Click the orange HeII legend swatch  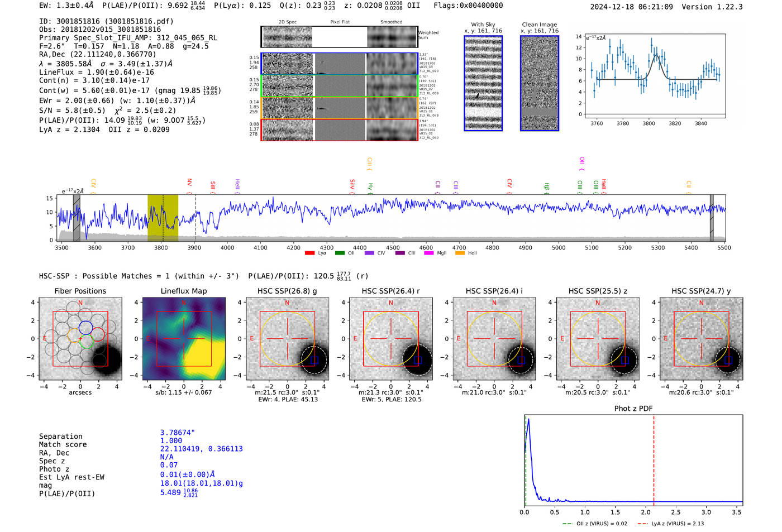point(460,253)
